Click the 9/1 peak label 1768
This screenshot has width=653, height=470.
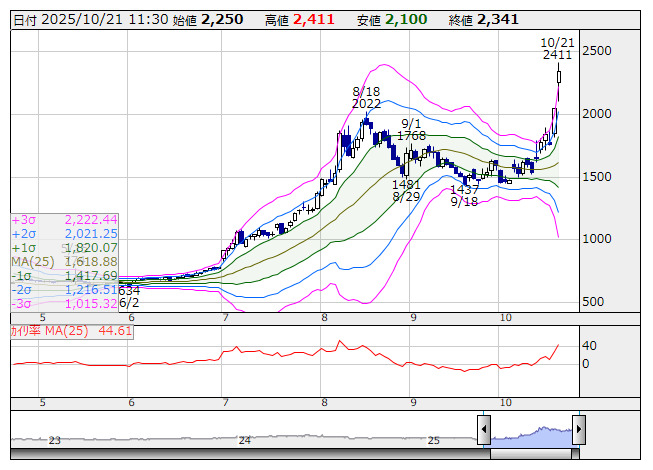411,135
